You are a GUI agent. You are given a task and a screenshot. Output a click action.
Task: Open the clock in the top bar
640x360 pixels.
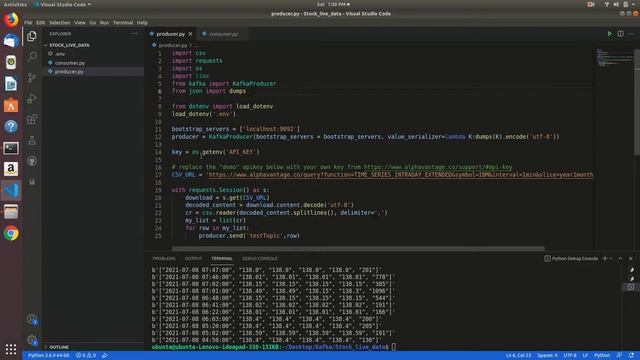(x=333, y=4)
